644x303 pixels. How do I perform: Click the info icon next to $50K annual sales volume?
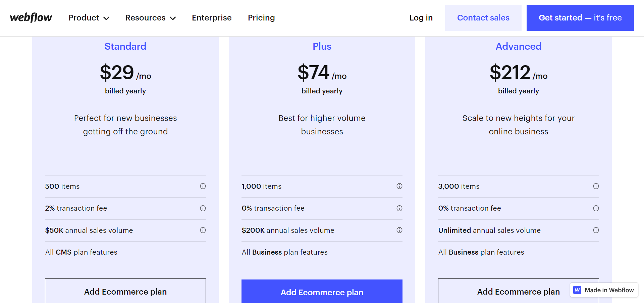pyautogui.click(x=203, y=230)
